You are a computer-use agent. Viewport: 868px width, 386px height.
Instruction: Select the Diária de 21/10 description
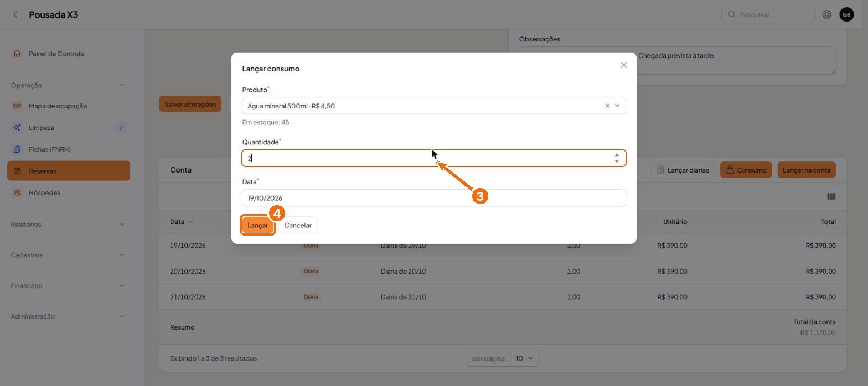tap(403, 297)
